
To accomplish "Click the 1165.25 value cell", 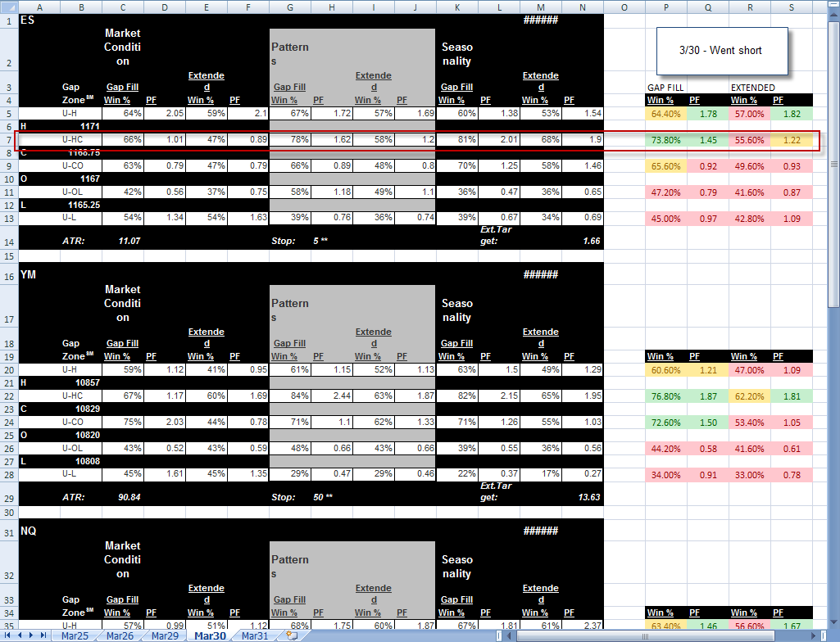I will pos(81,205).
